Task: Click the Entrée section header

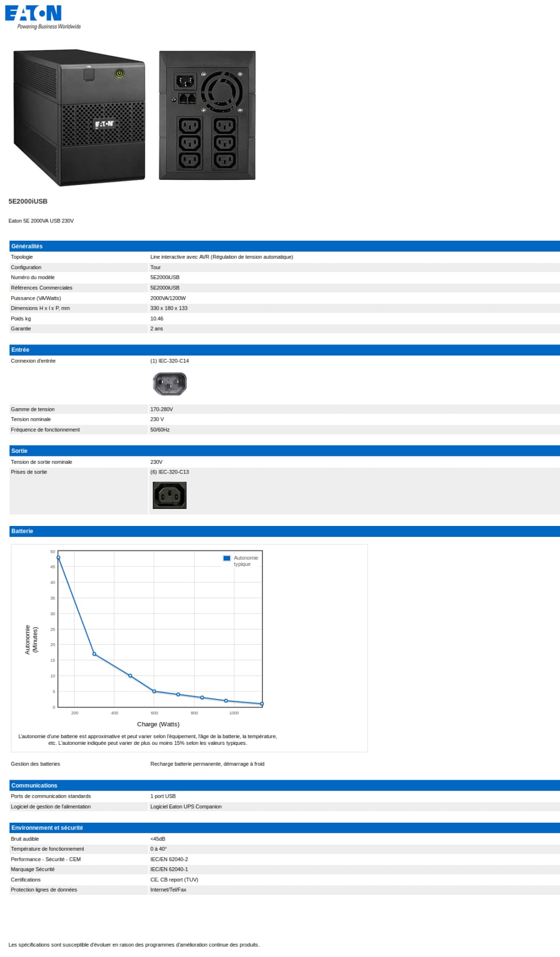Action: click(x=285, y=350)
